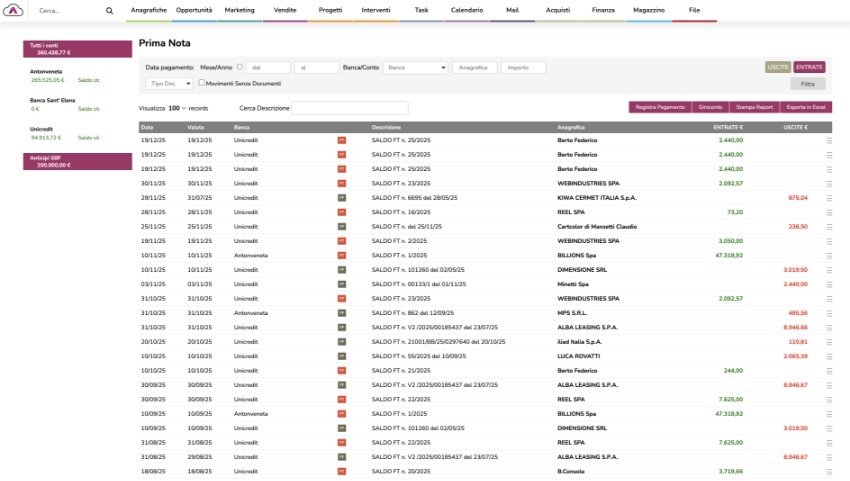The width and height of the screenshot is (850, 481).
Task: Open document icon for KIWA CERMET ITALIA row
Action: 341,198
